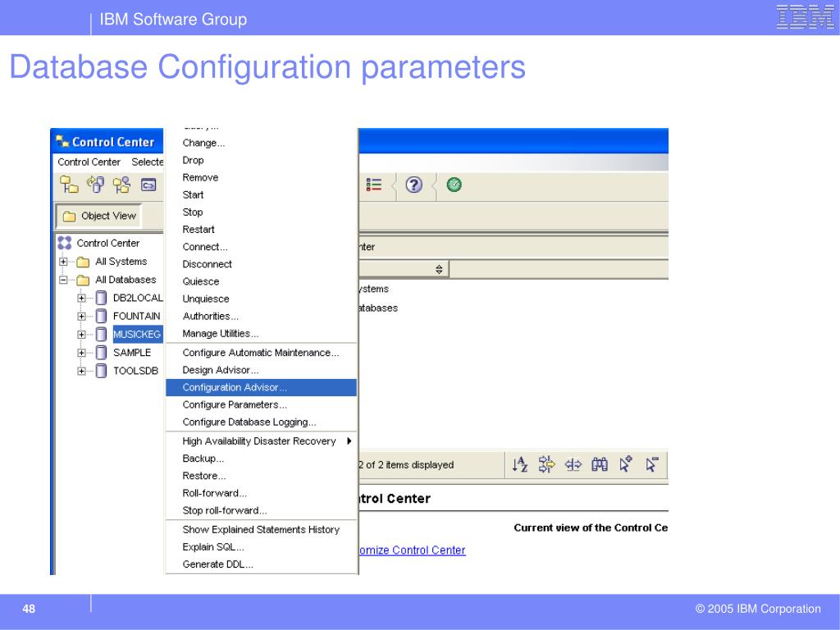Open the Selected menu in menu bar
Screen dimensions: 840x630
(x=148, y=162)
